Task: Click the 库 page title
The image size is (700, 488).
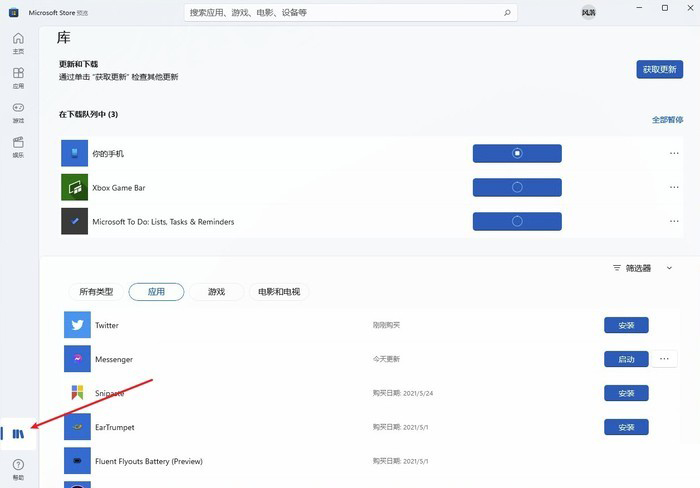Action: (x=63, y=38)
